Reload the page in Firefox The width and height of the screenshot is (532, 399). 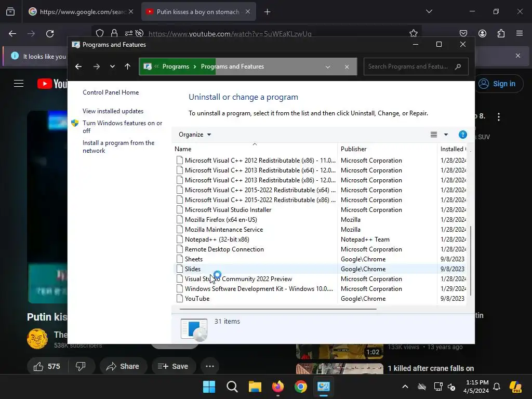click(50, 34)
